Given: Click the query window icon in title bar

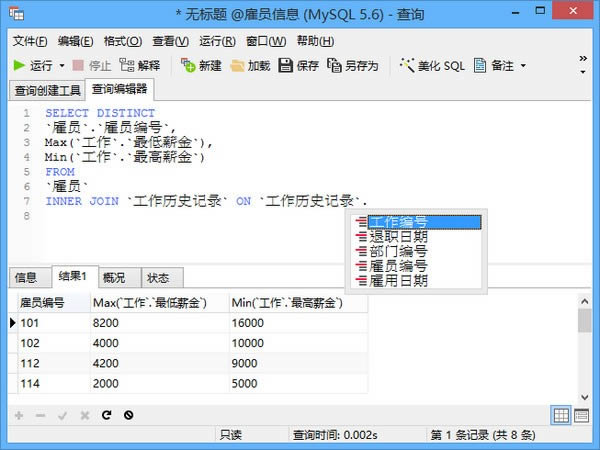Looking at the screenshot, I should point(16,14).
